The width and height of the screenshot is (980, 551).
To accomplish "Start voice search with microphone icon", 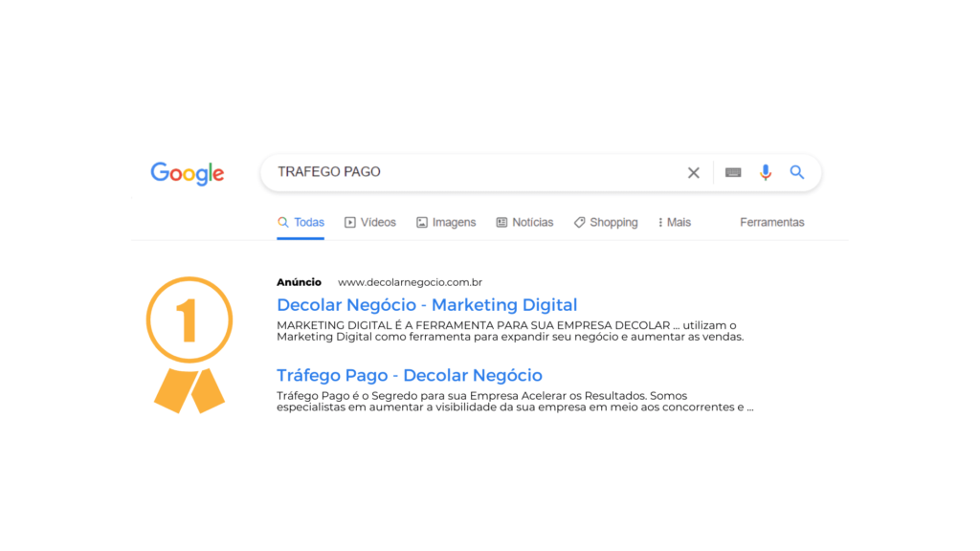I will pos(765,172).
